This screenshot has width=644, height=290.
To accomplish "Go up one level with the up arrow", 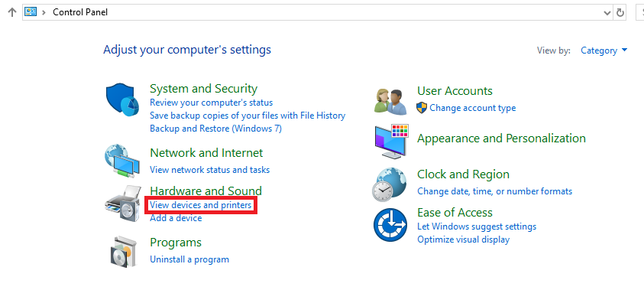I will [12, 12].
